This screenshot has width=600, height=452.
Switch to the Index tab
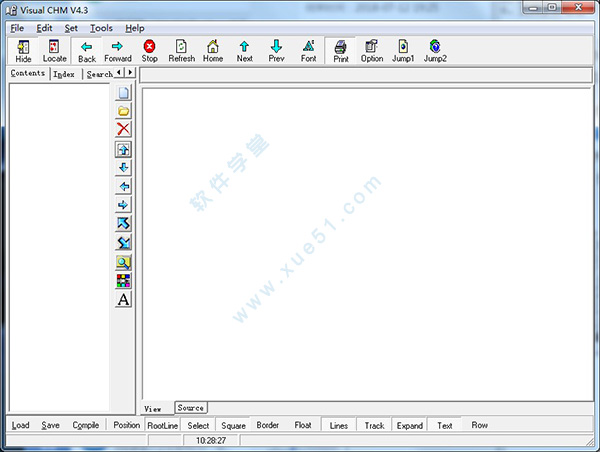click(x=64, y=74)
